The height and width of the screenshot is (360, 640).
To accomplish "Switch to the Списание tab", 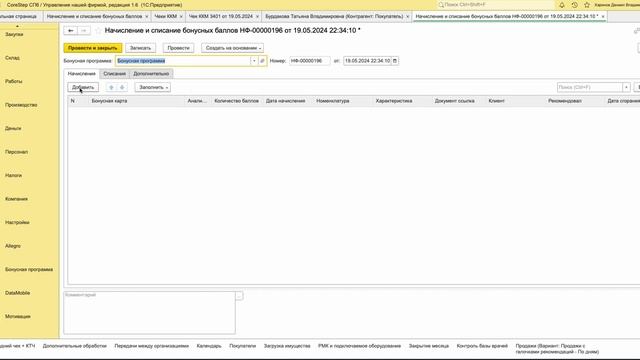I will [x=114, y=74].
